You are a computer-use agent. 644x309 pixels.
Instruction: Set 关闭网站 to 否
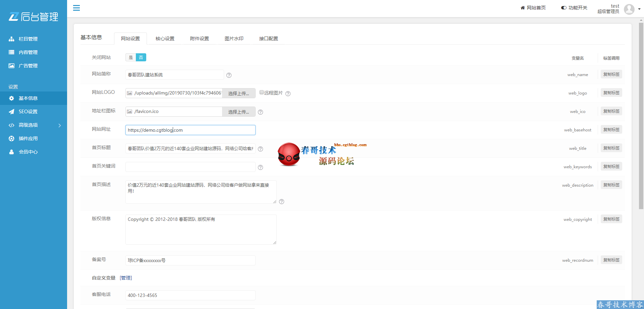click(x=141, y=57)
